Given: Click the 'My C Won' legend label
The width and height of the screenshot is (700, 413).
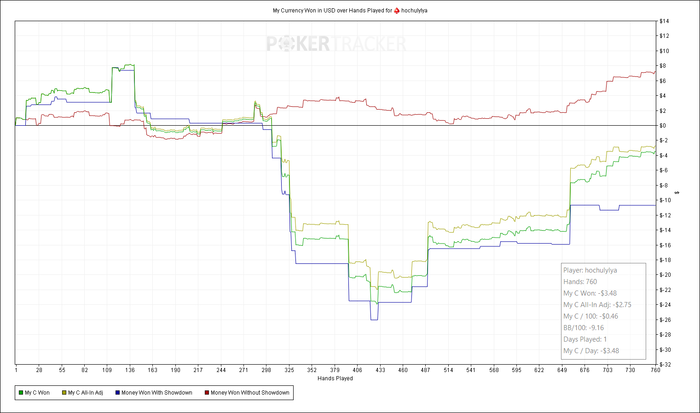Looking at the screenshot, I should [37, 392].
